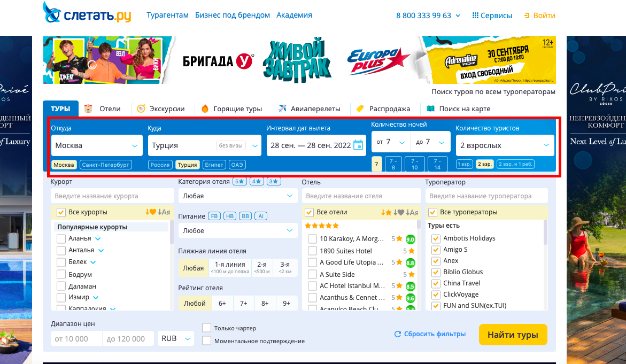Choose 2 adults and 1 child button

tap(515, 164)
